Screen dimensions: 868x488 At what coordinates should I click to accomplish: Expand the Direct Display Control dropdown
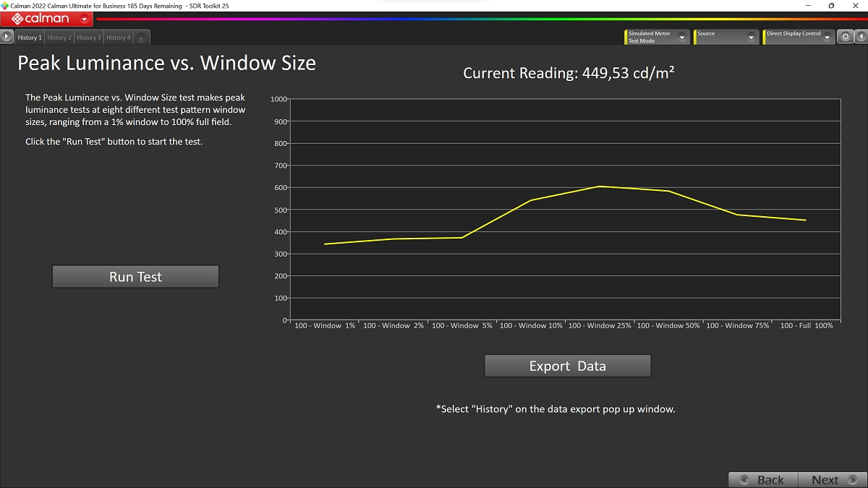[827, 38]
